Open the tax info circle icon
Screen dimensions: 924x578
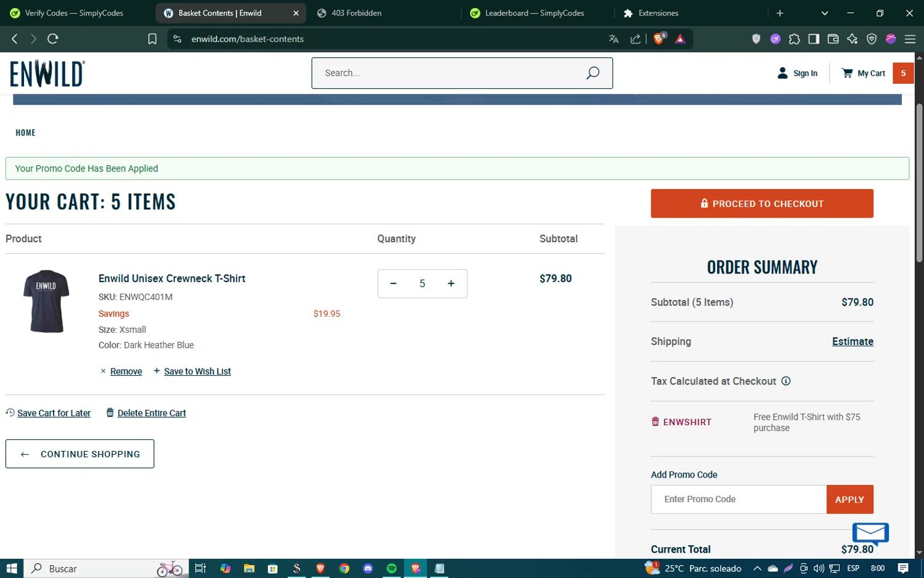(x=786, y=381)
